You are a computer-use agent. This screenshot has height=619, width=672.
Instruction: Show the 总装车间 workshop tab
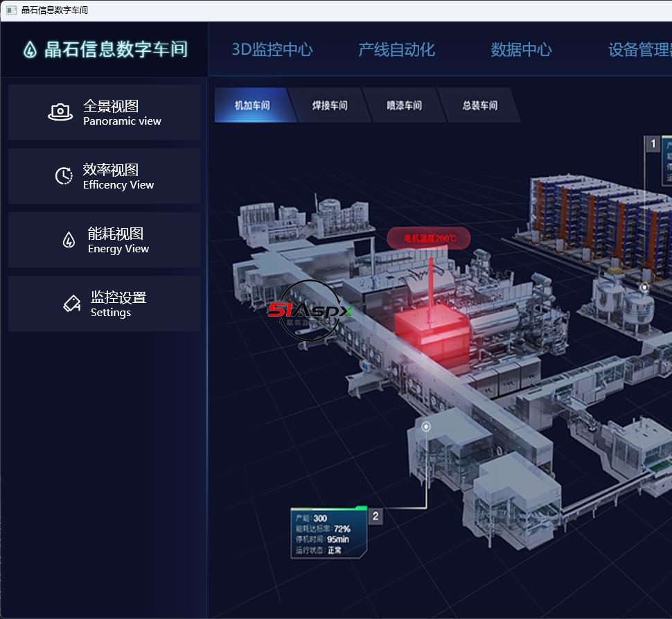(x=479, y=105)
